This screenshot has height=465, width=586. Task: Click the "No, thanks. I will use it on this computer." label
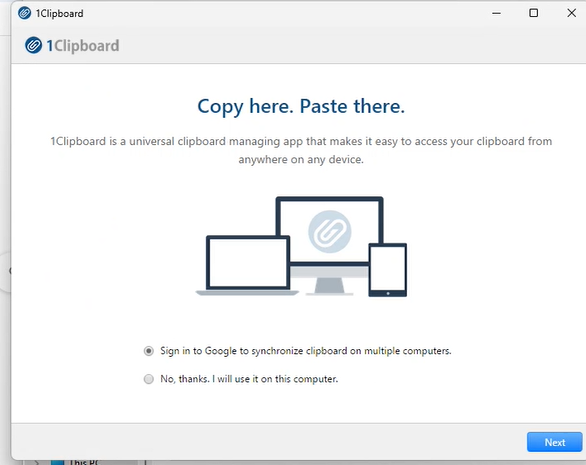(x=249, y=379)
